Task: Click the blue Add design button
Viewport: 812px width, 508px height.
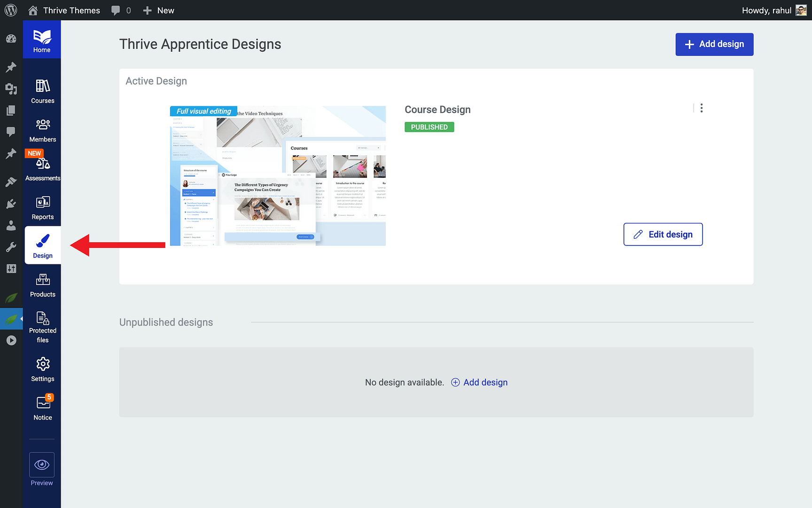Action: [714, 44]
